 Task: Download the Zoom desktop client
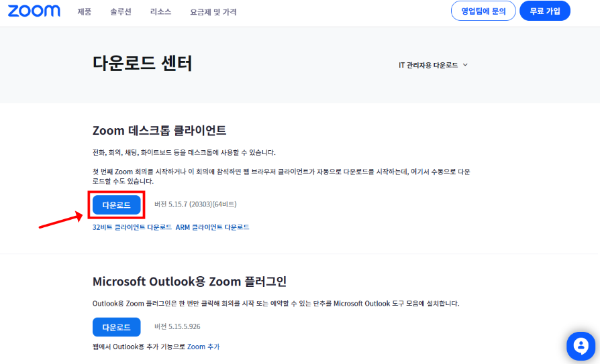[116, 205]
